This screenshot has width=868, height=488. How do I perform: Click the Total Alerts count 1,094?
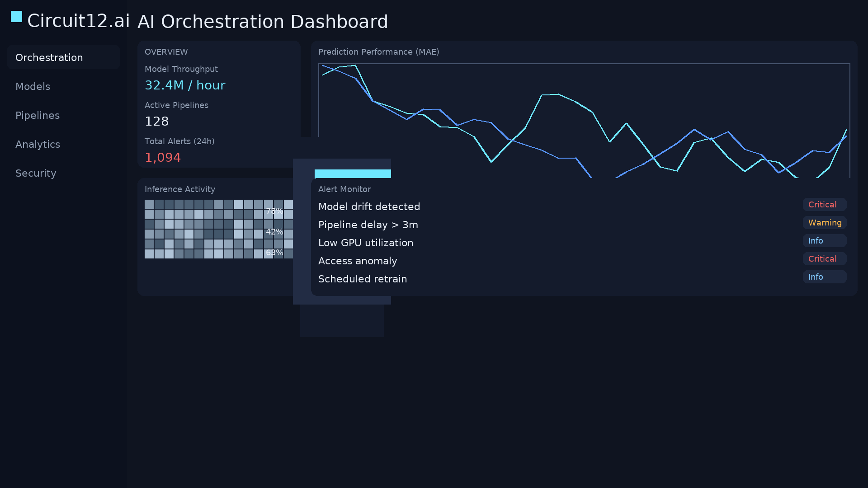[163, 157]
